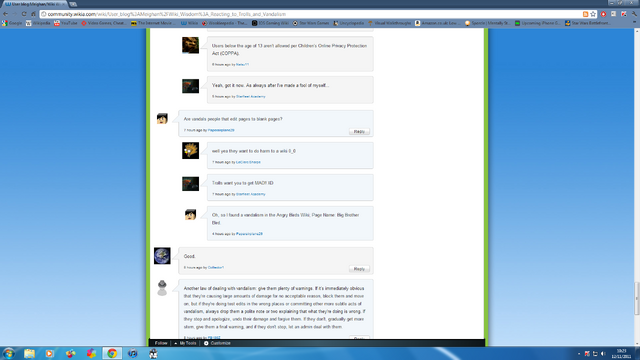Expand bookmarks overflow chevron
The image size is (640, 360).
click(x=634, y=23)
